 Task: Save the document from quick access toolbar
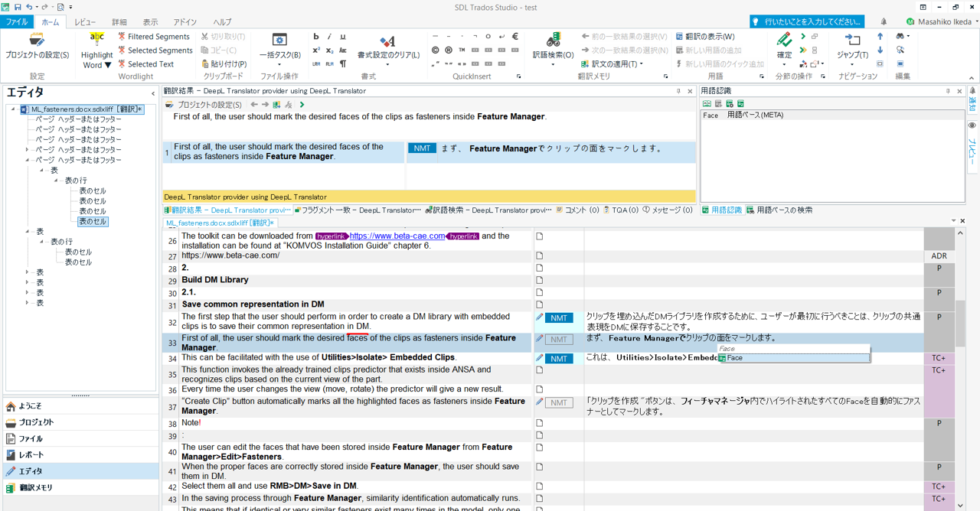(x=17, y=7)
